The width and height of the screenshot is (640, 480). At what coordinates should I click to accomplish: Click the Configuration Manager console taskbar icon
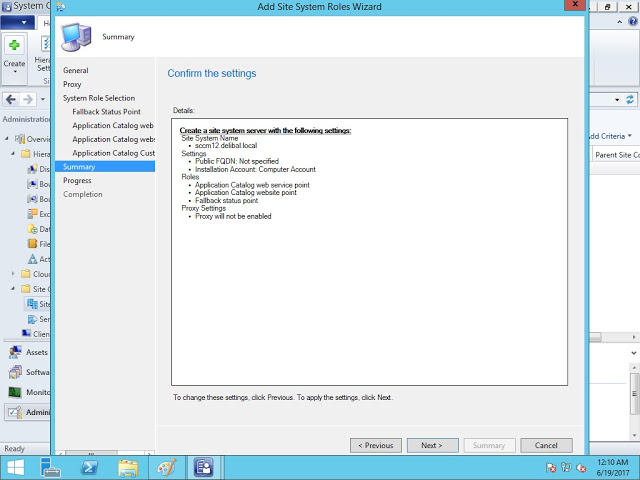click(204, 467)
